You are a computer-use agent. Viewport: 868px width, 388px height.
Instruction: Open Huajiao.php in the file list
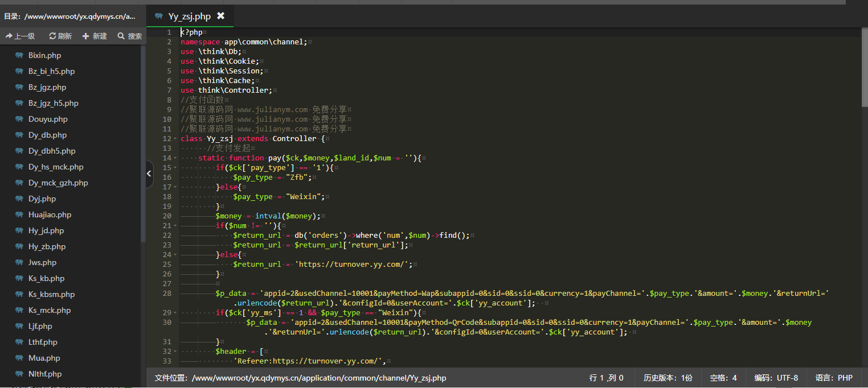50,214
